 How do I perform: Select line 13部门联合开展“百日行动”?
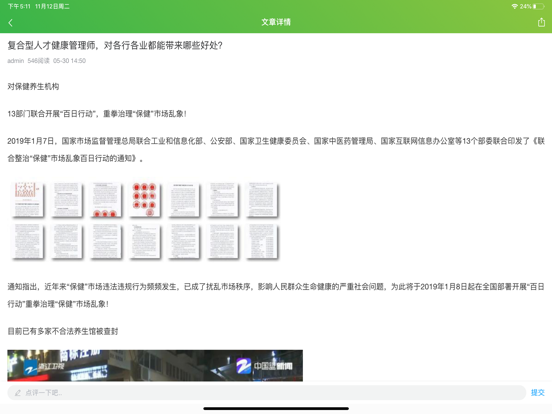97,114
